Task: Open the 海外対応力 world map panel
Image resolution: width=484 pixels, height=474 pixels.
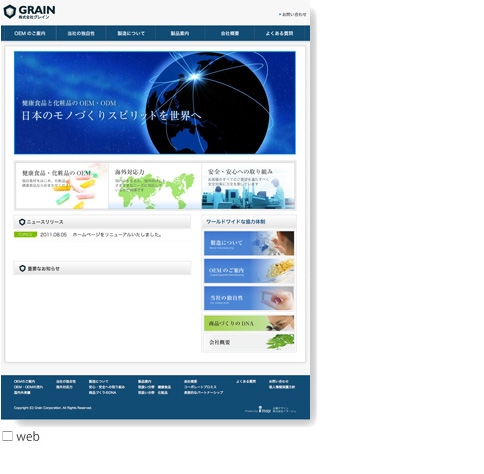Action: (155, 186)
